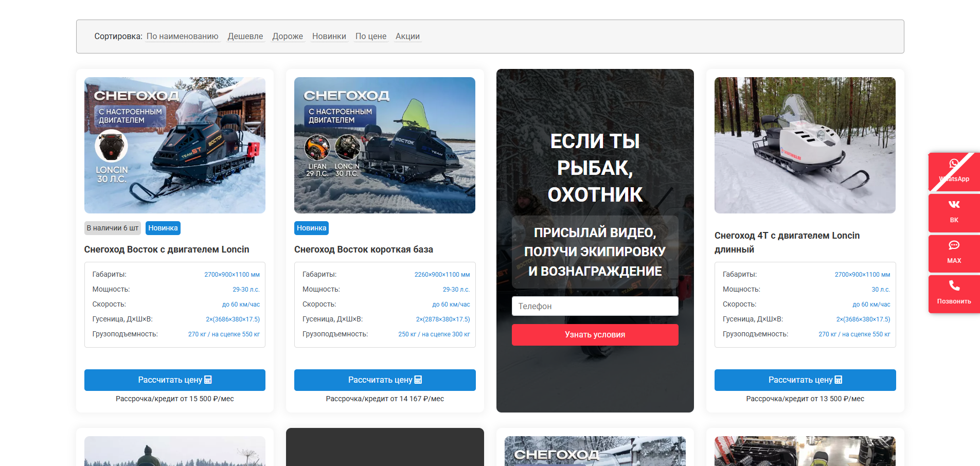Focus the Телефон input field
The width and height of the screenshot is (980, 466).
pyautogui.click(x=595, y=306)
